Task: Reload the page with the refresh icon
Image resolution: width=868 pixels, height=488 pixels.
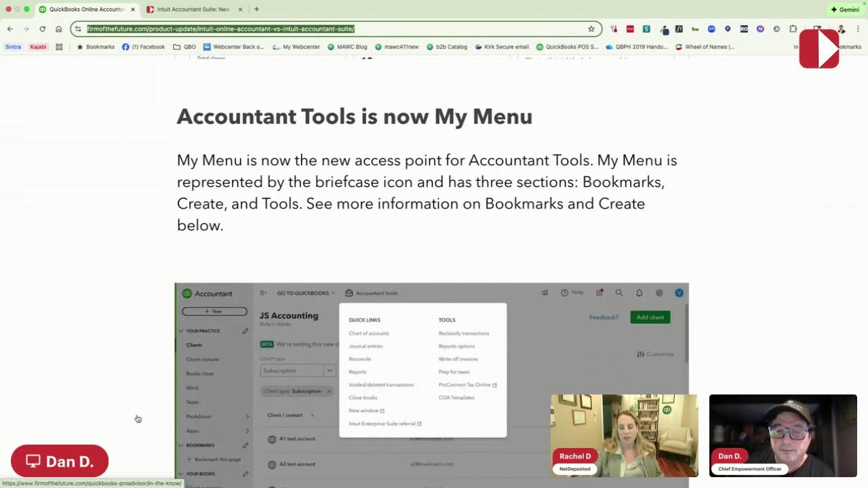Action: click(x=42, y=29)
